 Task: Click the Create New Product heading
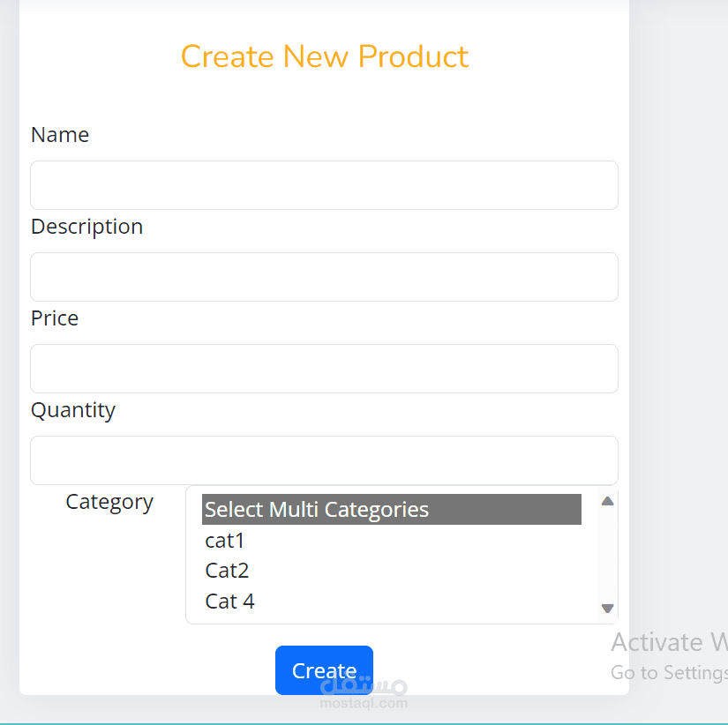pos(324,56)
